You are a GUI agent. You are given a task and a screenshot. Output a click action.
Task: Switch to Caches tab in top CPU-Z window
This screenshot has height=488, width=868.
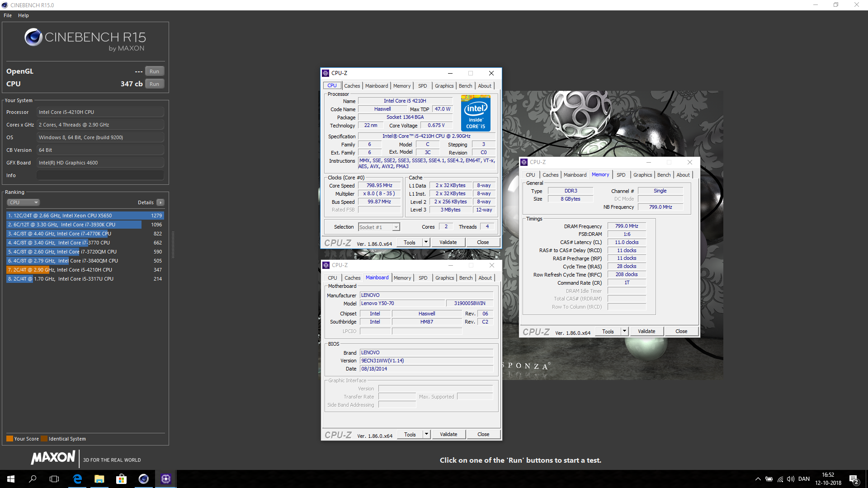coord(352,86)
